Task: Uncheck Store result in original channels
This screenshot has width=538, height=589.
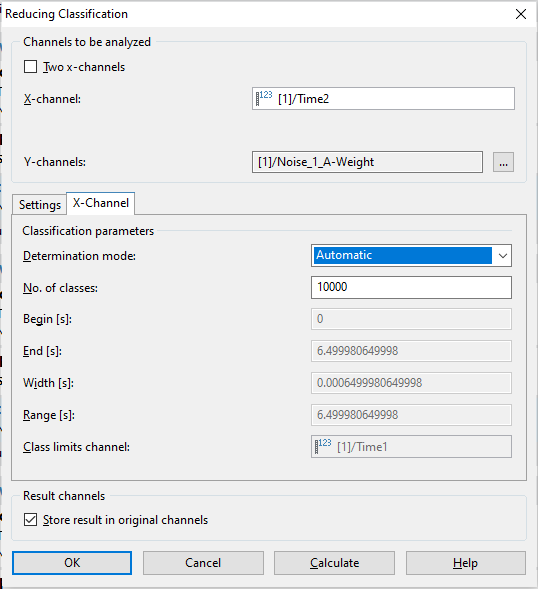Action: click(x=30, y=520)
